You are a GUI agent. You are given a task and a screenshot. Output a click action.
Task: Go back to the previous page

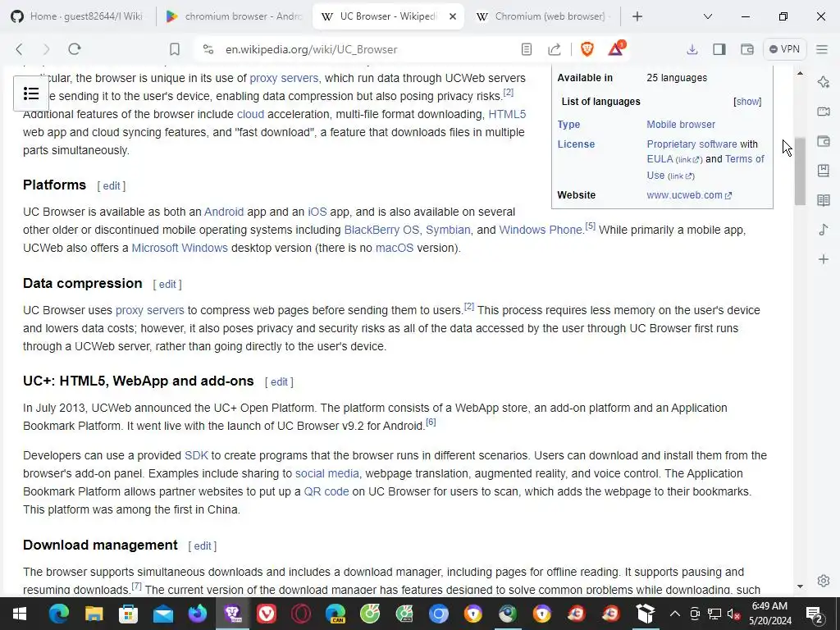click(20, 49)
